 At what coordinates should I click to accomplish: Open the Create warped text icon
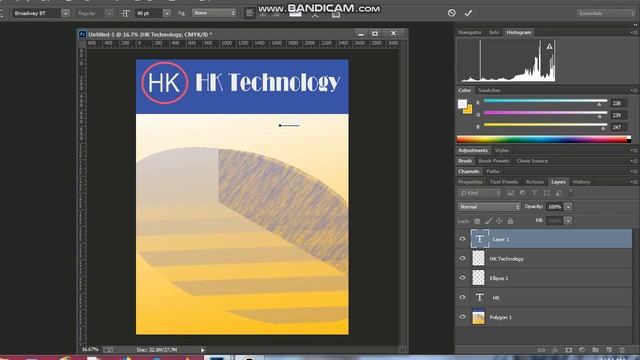(315, 15)
